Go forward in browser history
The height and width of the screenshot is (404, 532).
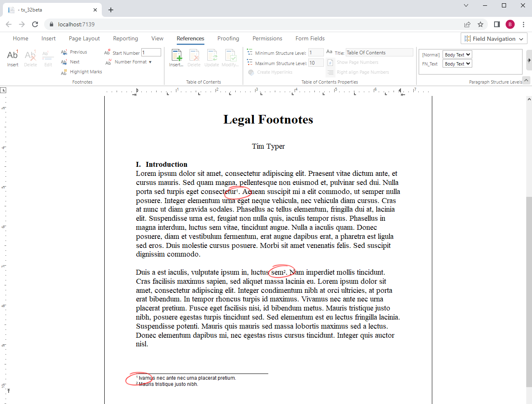[22, 24]
